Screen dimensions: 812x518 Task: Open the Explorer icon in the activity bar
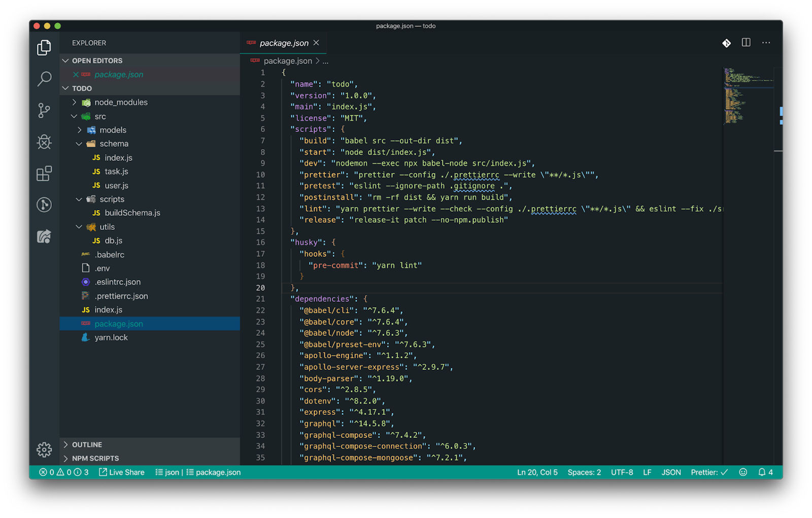click(44, 47)
